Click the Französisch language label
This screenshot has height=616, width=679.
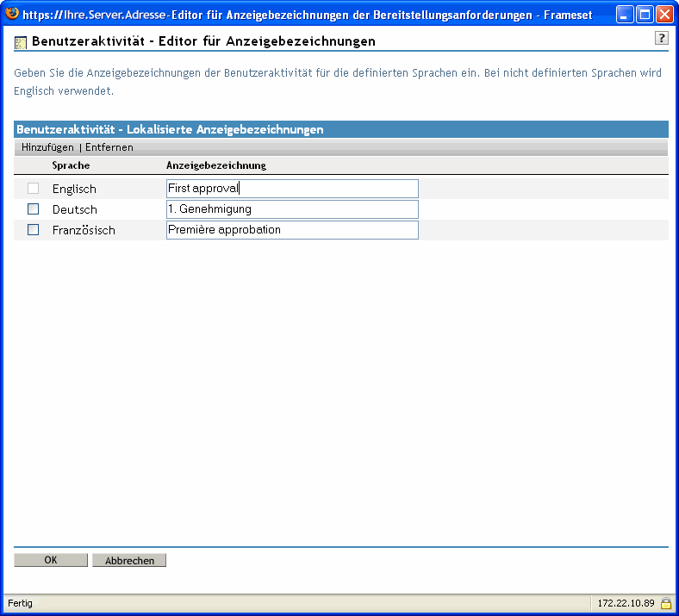pos(84,230)
